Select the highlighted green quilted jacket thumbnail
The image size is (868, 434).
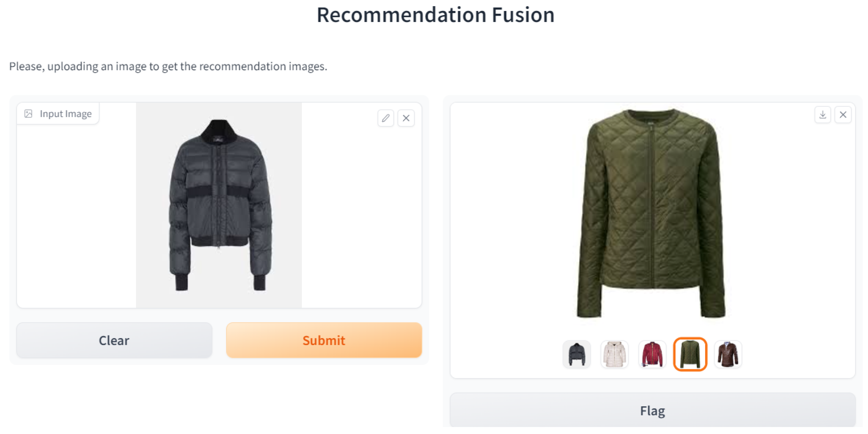coord(690,354)
